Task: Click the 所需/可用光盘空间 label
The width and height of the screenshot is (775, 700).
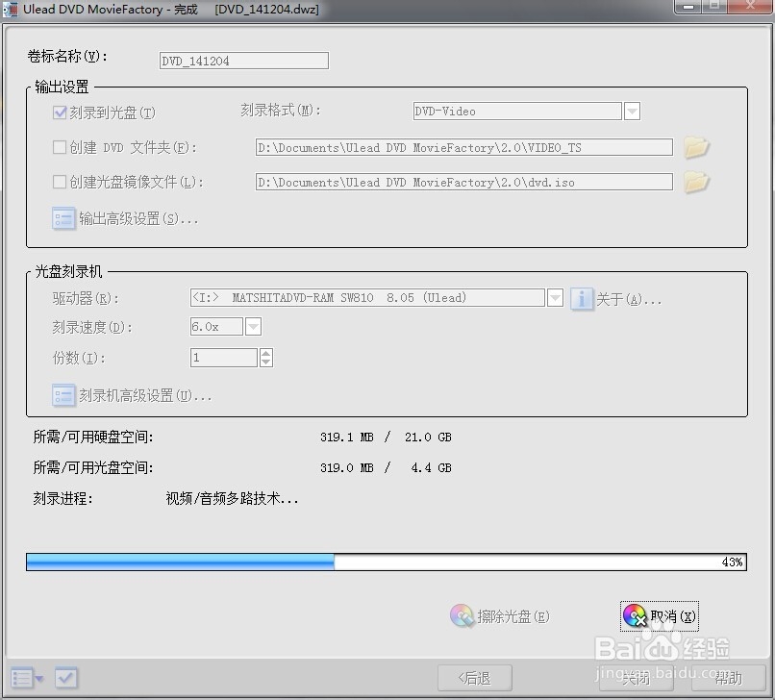Action: tap(93, 467)
